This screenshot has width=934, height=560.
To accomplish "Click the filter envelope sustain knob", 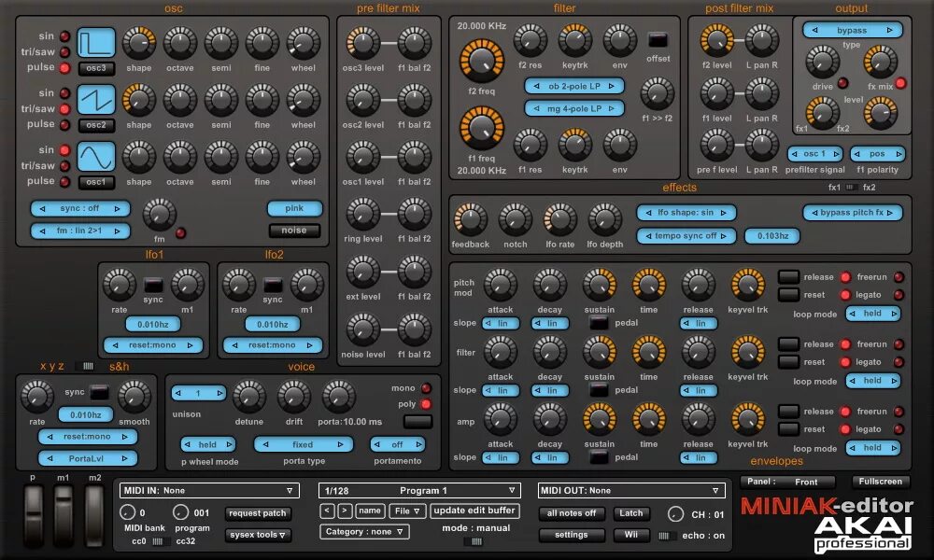I will click(x=600, y=352).
